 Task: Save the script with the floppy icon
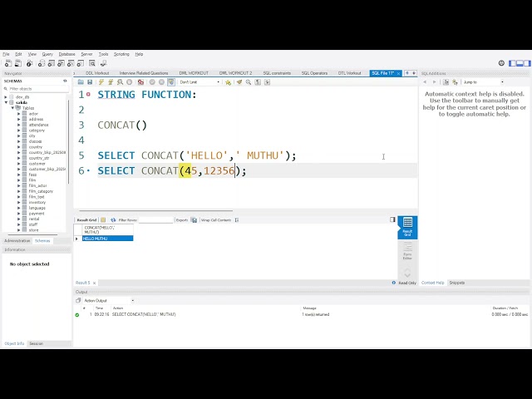point(90,82)
